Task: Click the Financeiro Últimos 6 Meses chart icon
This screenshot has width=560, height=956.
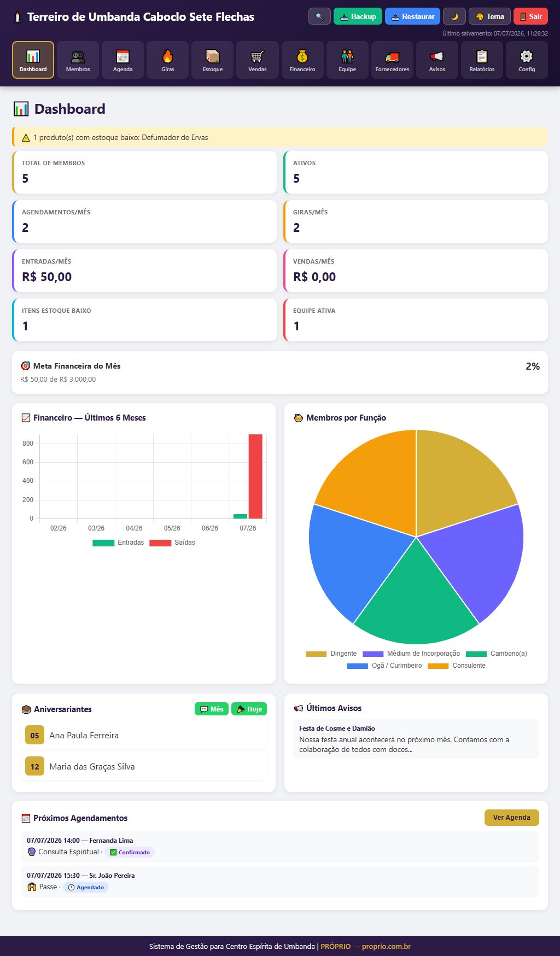Action: [26, 418]
